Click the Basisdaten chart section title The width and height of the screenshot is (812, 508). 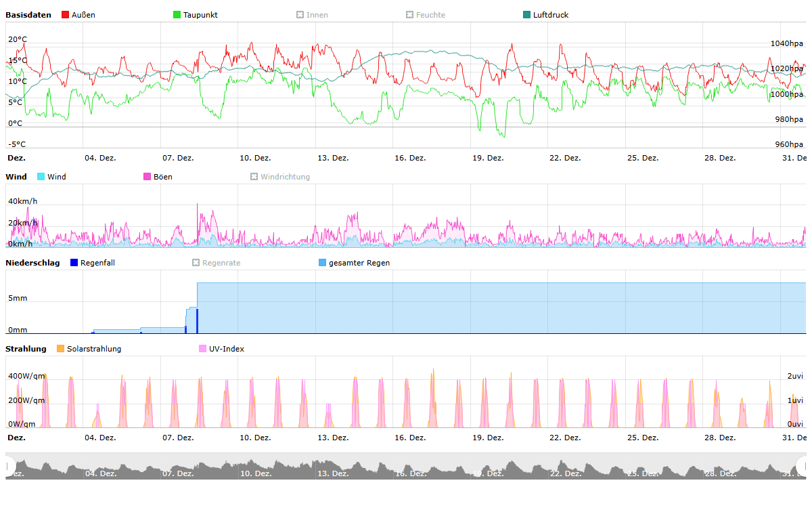(28, 15)
